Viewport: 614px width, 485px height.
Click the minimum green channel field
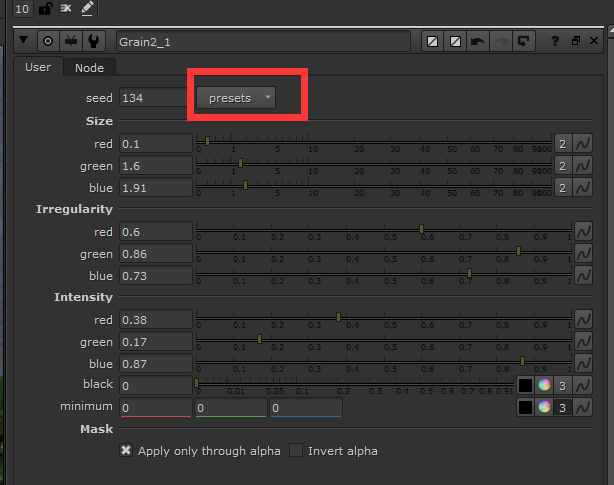tap(231, 407)
